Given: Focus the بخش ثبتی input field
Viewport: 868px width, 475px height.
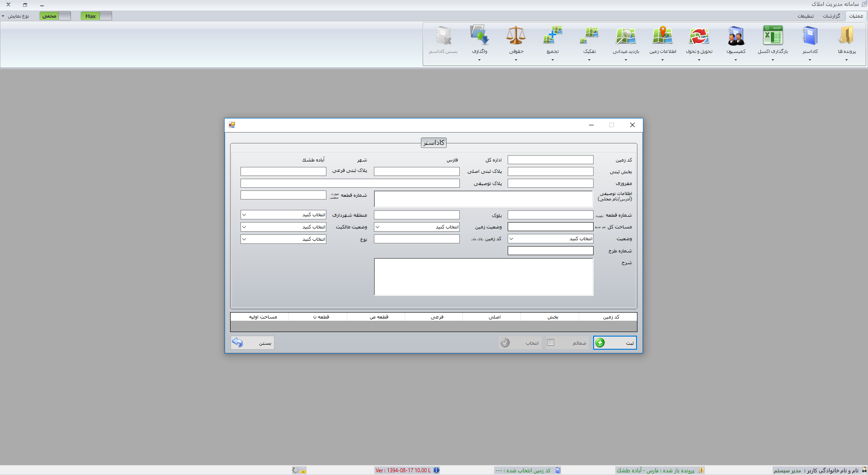Looking at the screenshot, I should point(551,171).
